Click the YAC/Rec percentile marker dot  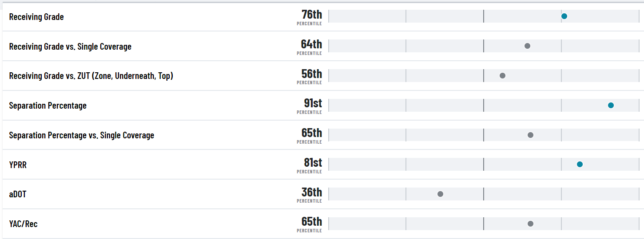coord(530,224)
